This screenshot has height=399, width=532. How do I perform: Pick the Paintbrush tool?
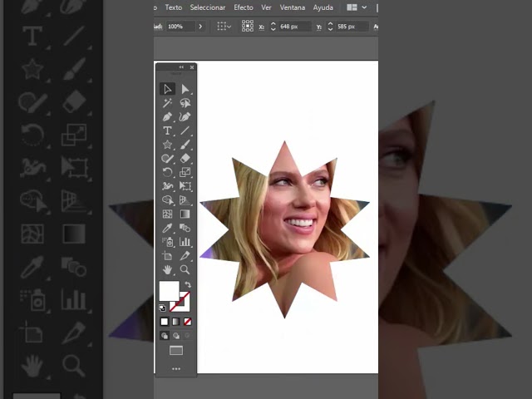pos(185,145)
